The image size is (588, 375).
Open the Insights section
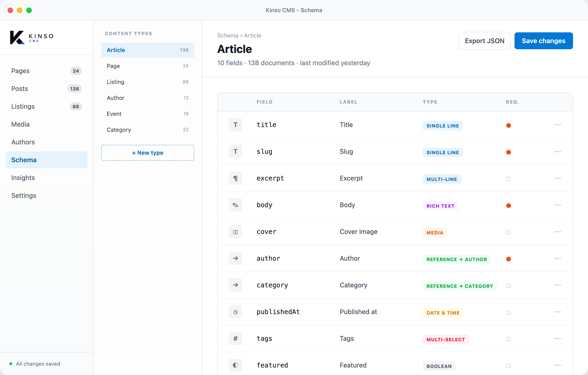click(x=46, y=178)
